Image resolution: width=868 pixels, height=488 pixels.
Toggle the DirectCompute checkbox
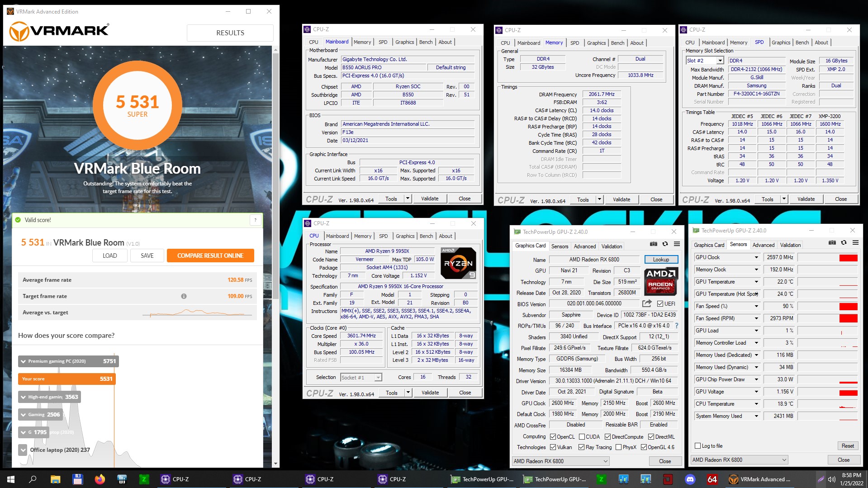pos(607,437)
